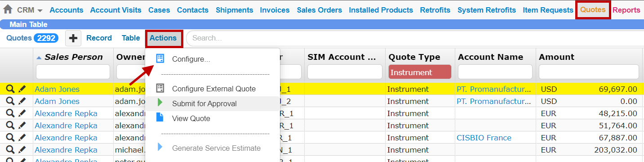Open Installed Products tab
Screen dimensions: 644x162
pyautogui.click(x=381, y=10)
